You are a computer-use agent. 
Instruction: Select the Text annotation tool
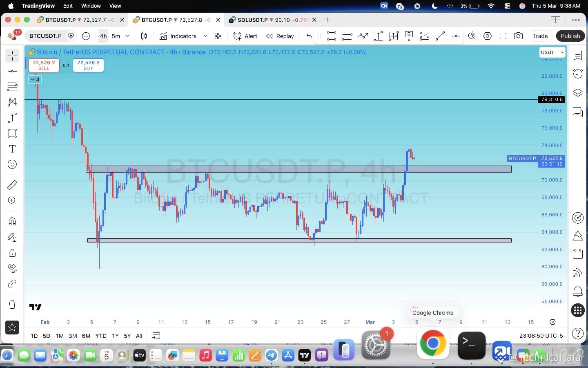pos(12,149)
